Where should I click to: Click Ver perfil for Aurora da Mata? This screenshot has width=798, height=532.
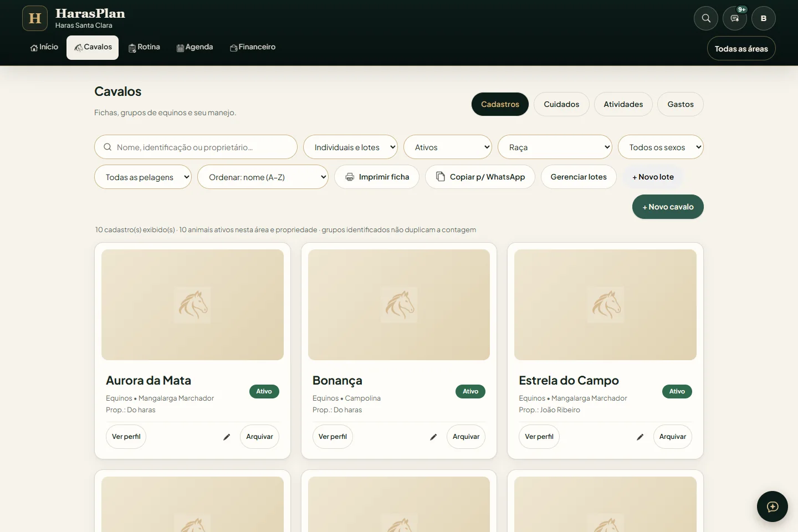pyautogui.click(x=126, y=437)
